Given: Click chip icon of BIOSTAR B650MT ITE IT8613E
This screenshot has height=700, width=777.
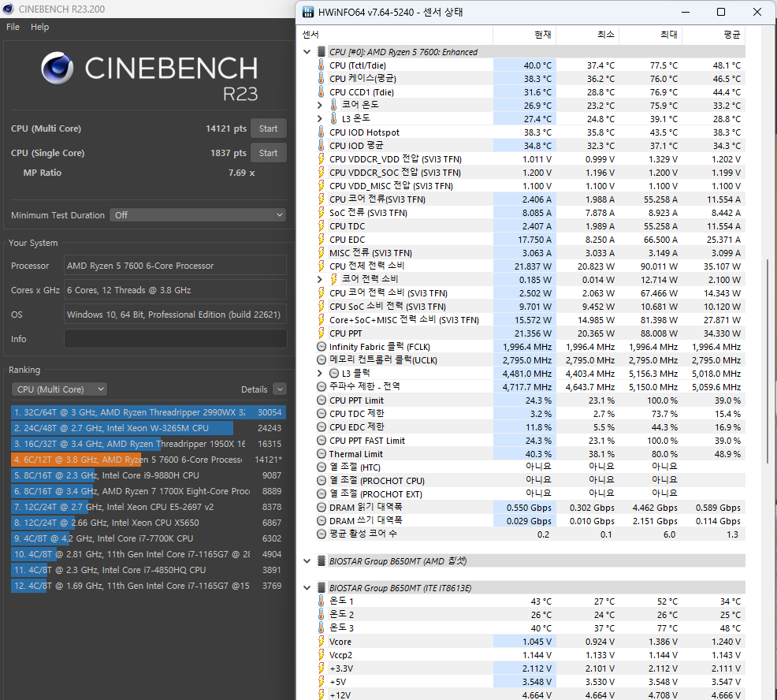Looking at the screenshot, I should (321, 587).
